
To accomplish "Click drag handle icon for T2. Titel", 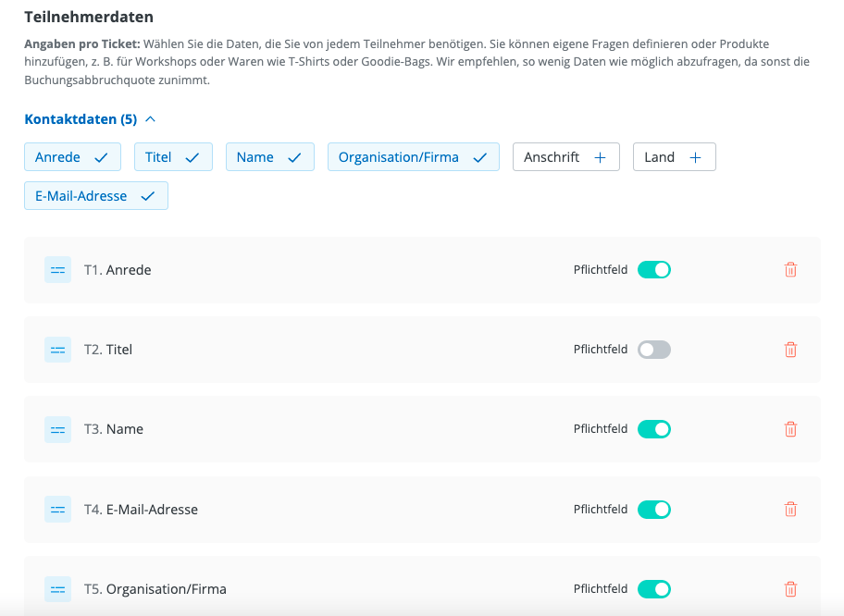I will [57, 350].
